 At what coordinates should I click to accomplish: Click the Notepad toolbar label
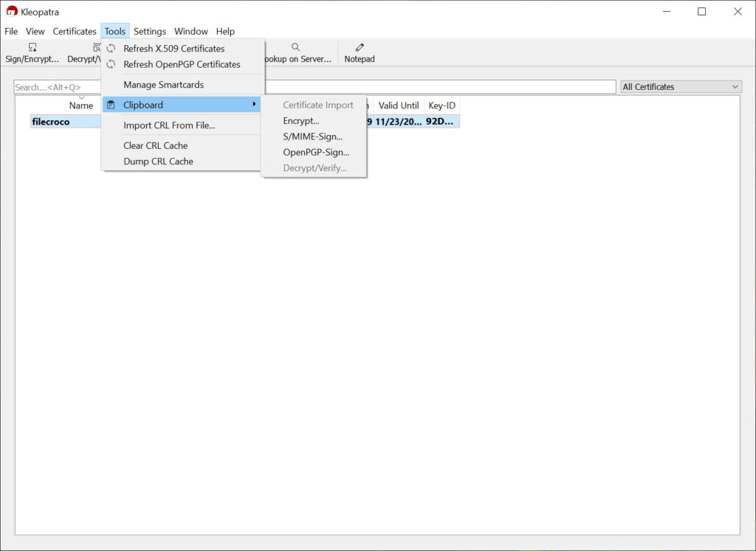click(x=360, y=59)
